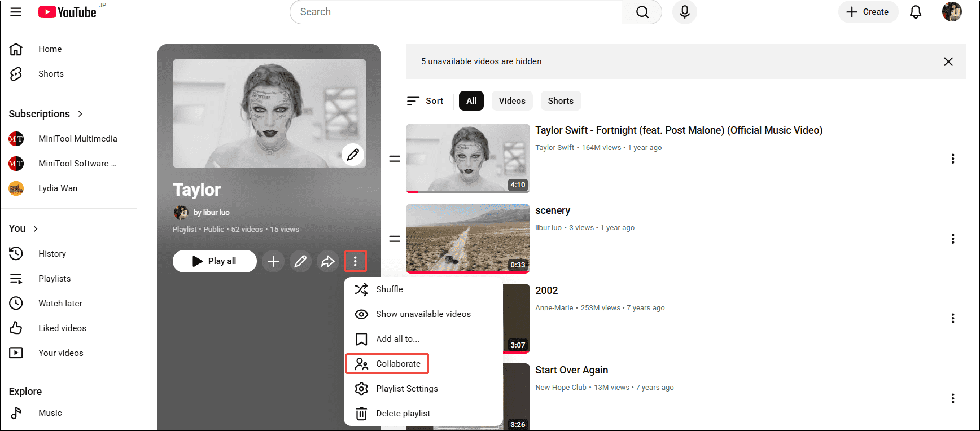The image size is (980, 431).
Task: Open libur luo channel under scenery
Action: [549, 228]
